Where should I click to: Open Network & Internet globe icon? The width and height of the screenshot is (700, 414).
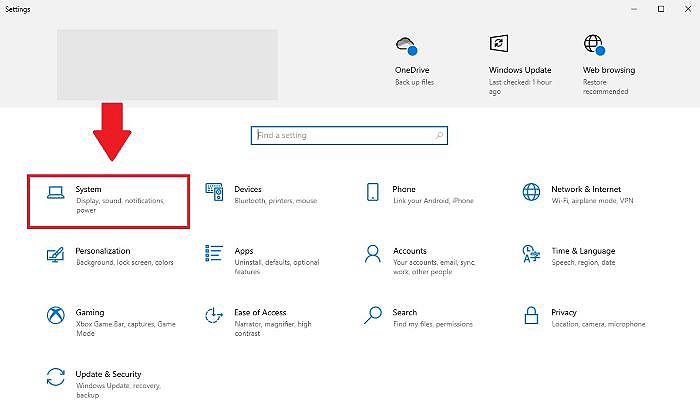(531, 191)
